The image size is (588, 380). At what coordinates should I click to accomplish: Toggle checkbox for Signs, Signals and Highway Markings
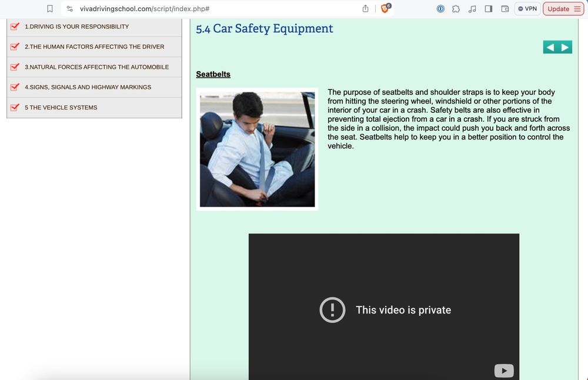15,87
